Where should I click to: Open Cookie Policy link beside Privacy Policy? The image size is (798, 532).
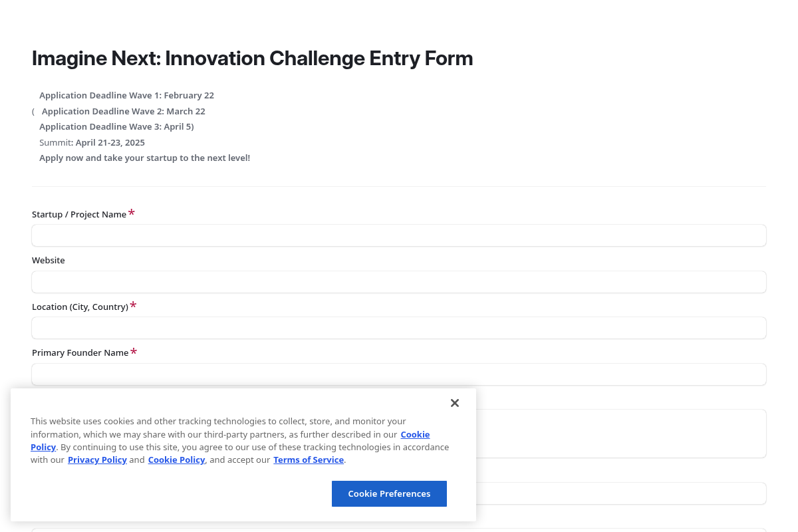pyautogui.click(x=176, y=460)
